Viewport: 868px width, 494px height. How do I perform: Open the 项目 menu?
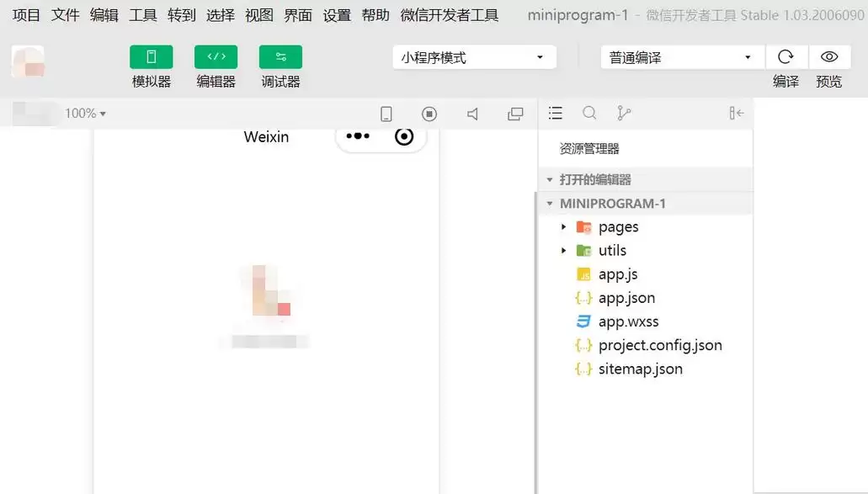click(26, 15)
